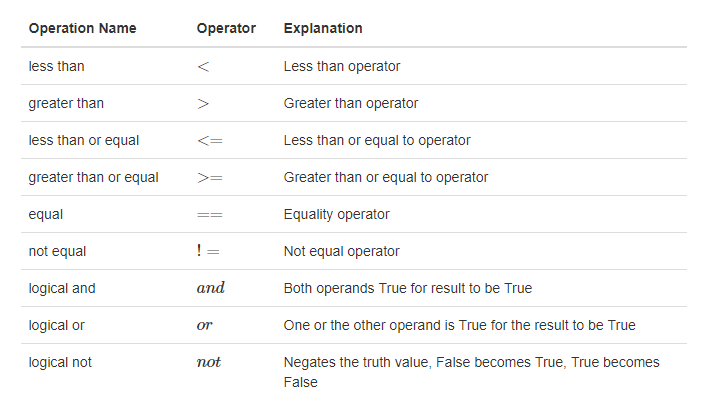Image resolution: width=718 pixels, height=406 pixels.
Task: Select the 'greater than or equal' name cell
Action: tap(93, 177)
